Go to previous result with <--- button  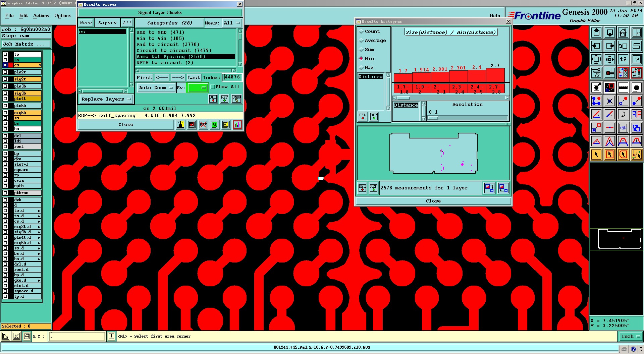pyautogui.click(x=162, y=77)
